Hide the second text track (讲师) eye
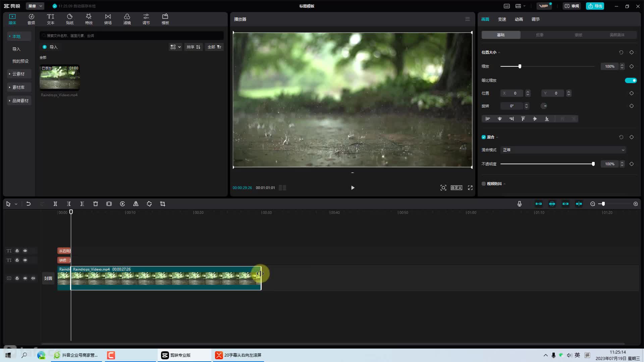The width and height of the screenshot is (644, 362). [25, 260]
